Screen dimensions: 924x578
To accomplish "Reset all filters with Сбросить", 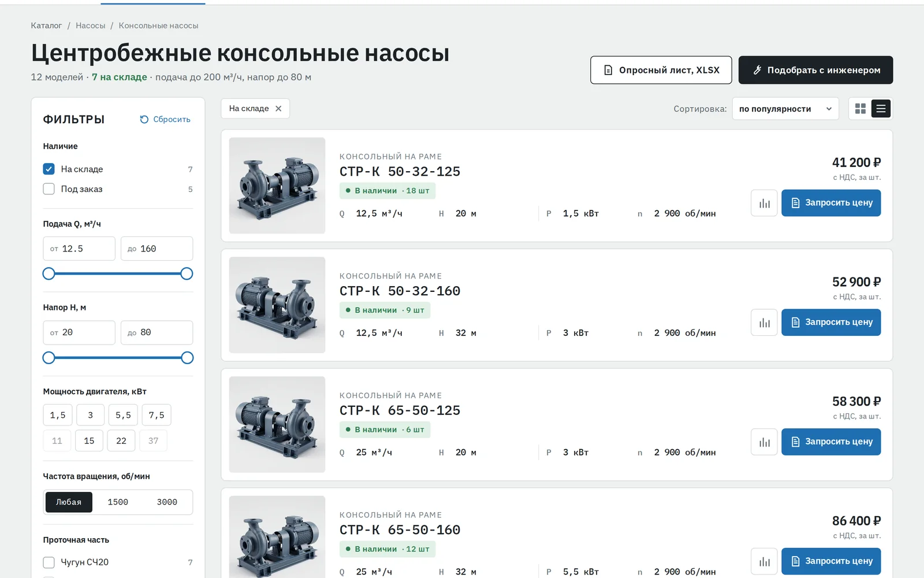I will (165, 119).
